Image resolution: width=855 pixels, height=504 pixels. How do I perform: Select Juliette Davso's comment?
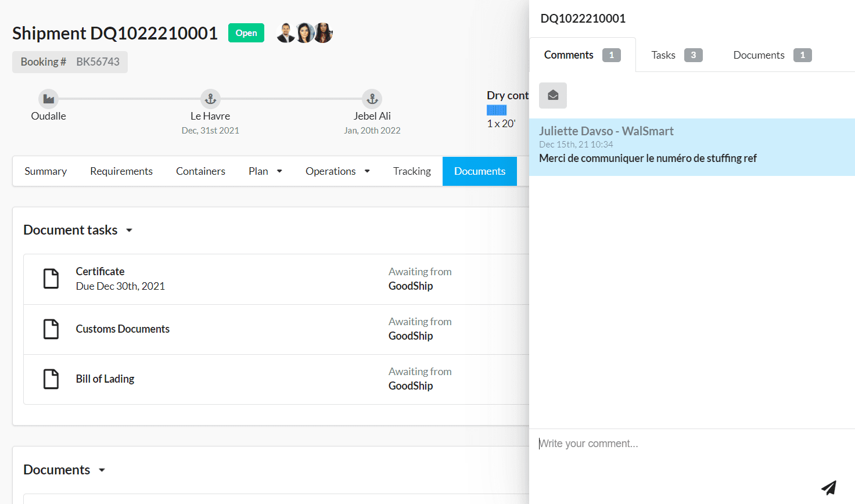tap(692, 147)
